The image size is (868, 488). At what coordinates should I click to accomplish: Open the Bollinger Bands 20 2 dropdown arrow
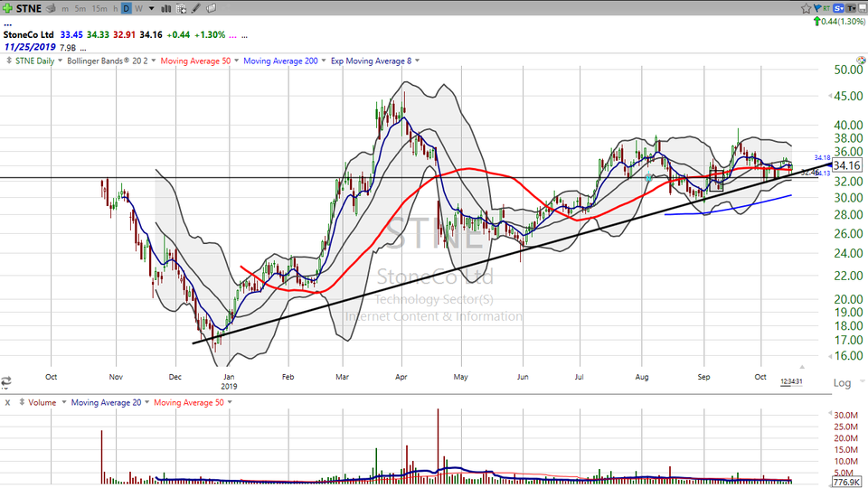click(154, 61)
